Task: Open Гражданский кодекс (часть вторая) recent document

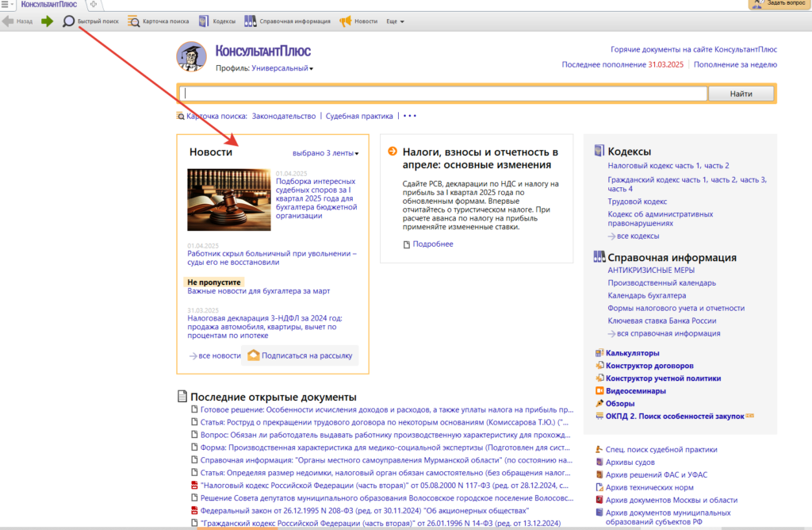Action: pos(380,524)
